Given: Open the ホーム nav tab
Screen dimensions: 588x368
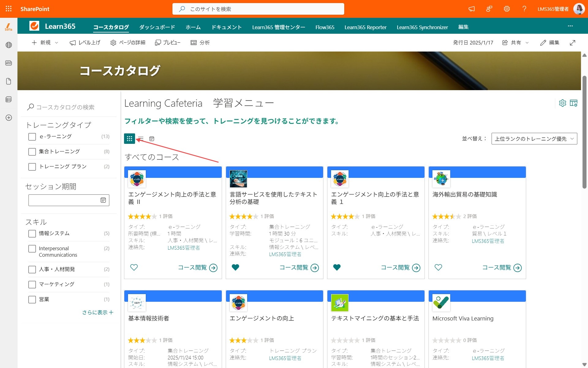Looking at the screenshot, I should point(193,27).
